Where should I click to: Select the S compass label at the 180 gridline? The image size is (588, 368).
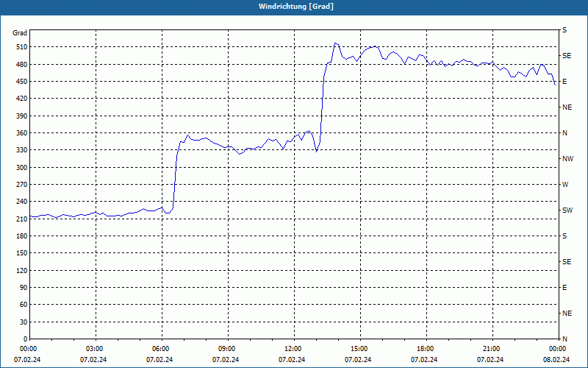pyautogui.click(x=564, y=236)
